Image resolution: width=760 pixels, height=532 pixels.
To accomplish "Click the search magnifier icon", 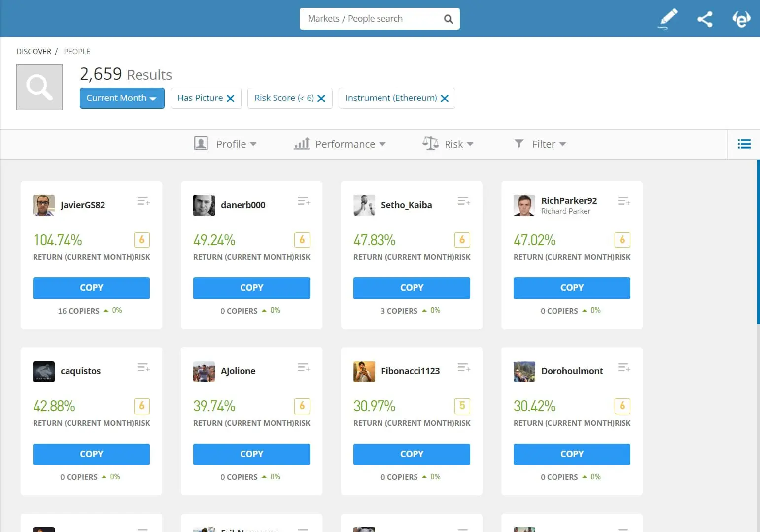I will click(448, 18).
